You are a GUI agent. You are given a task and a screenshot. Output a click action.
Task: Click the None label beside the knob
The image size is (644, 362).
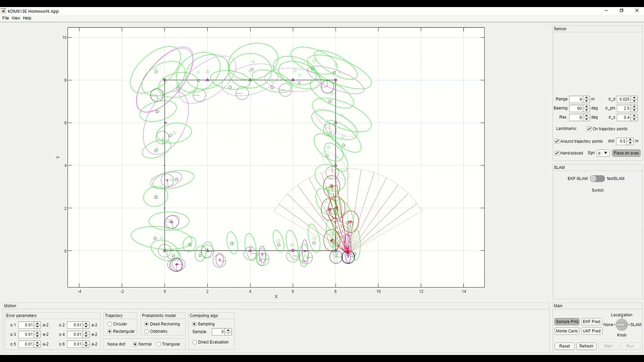(608, 325)
